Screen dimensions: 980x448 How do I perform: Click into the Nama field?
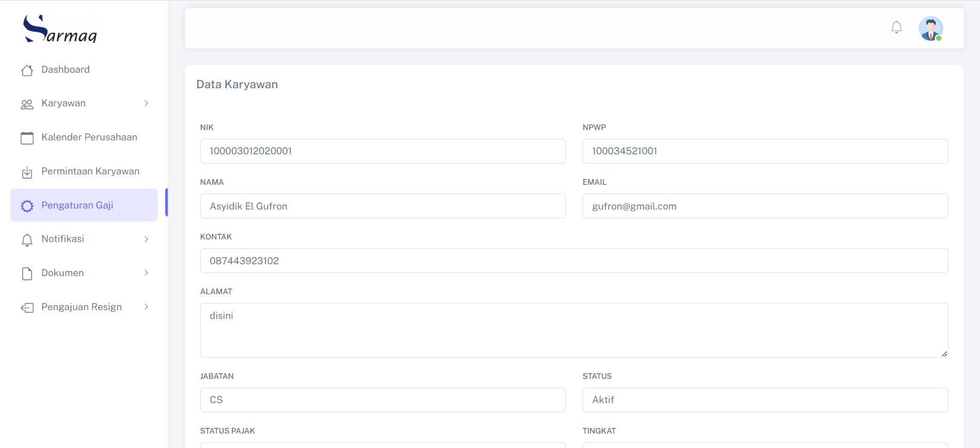(383, 206)
